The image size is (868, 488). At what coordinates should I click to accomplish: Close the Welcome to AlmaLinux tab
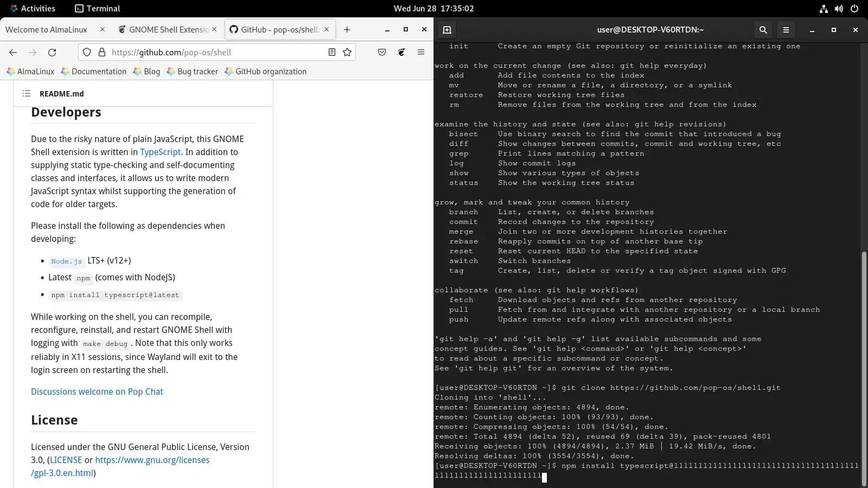click(102, 29)
